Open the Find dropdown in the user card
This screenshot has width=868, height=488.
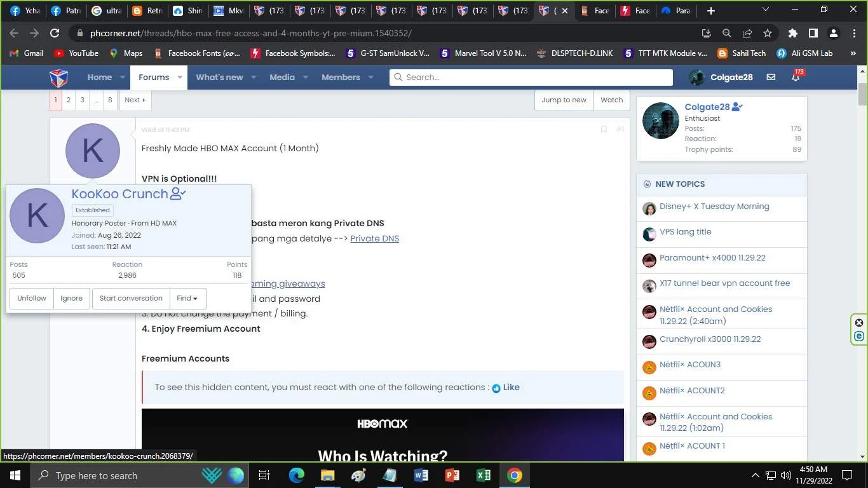(187, 299)
